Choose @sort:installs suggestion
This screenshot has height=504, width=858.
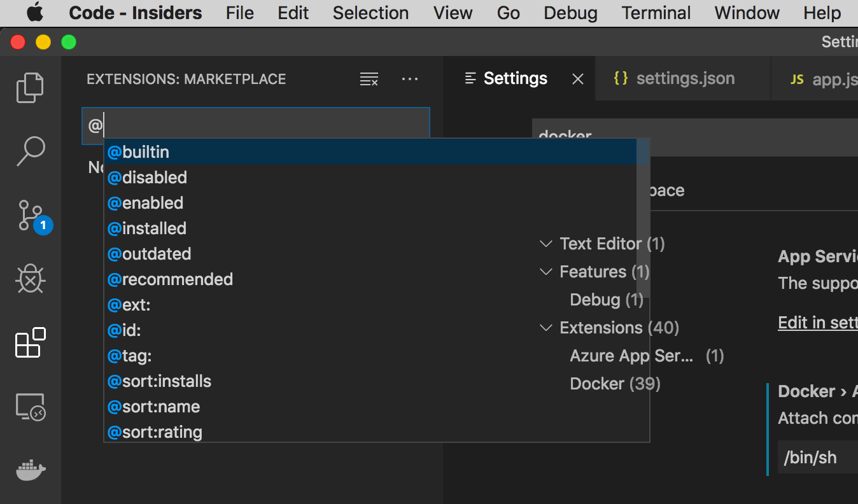[376, 381]
